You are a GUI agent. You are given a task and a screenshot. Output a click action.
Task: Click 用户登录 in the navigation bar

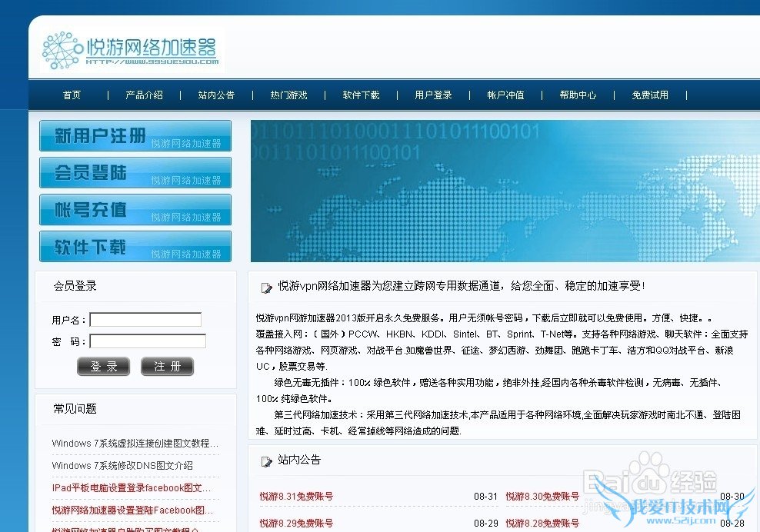click(x=433, y=95)
